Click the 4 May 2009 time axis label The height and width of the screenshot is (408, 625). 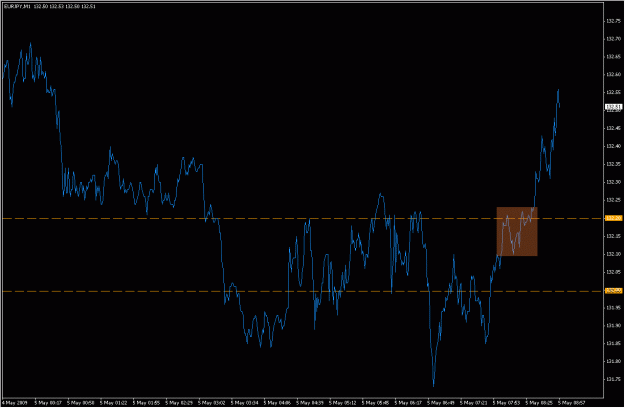pyautogui.click(x=15, y=403)
